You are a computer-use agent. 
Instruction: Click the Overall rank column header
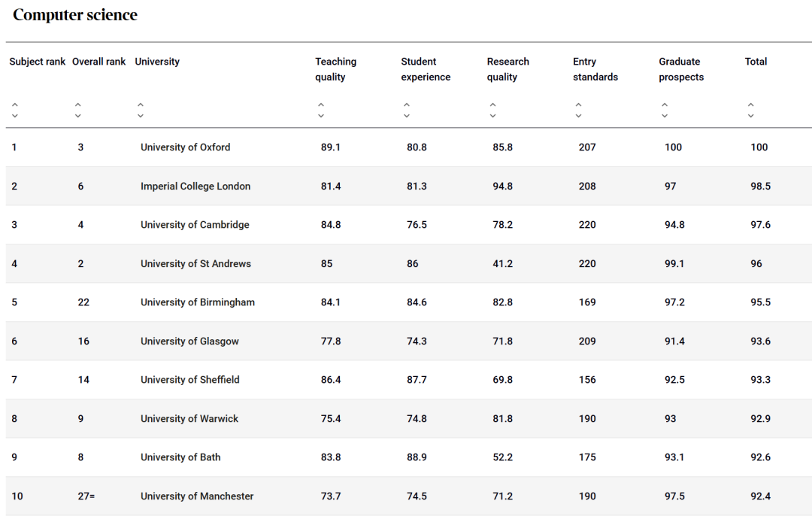pyautogui.click(x=99, y=62)
